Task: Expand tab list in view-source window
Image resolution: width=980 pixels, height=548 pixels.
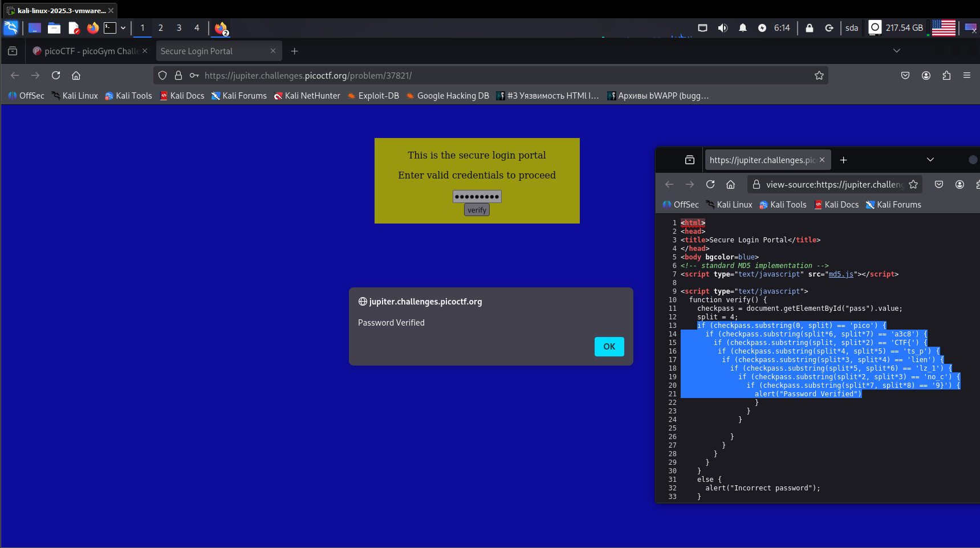Action: pos(930,160)
